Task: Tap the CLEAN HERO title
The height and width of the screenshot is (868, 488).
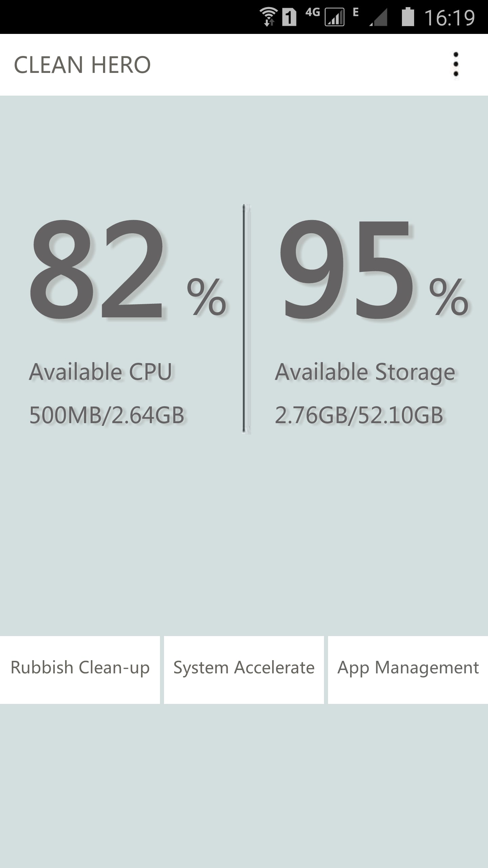Action: coord(82,65)
